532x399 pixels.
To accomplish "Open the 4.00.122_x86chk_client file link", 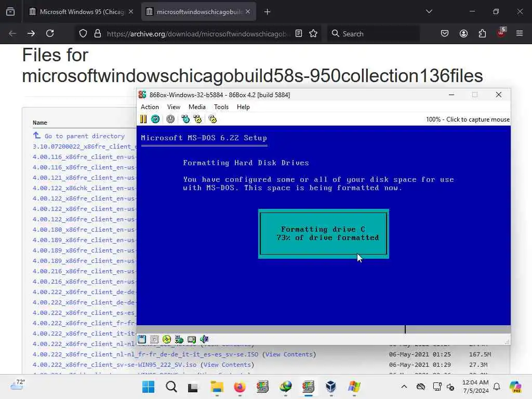I will pyautogui.click(x=85, y=188).
